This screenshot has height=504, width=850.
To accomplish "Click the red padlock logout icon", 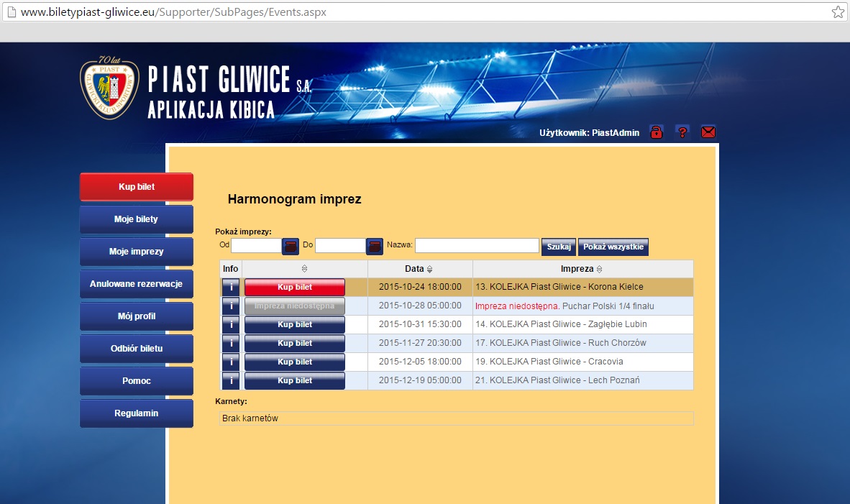I will tap(656, 132).
